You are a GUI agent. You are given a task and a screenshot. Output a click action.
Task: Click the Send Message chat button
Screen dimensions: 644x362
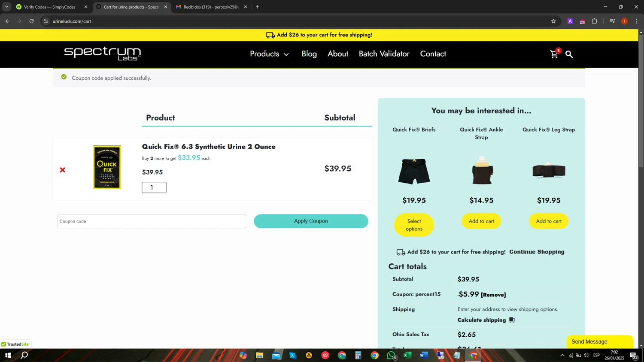(x=600, y=342)
